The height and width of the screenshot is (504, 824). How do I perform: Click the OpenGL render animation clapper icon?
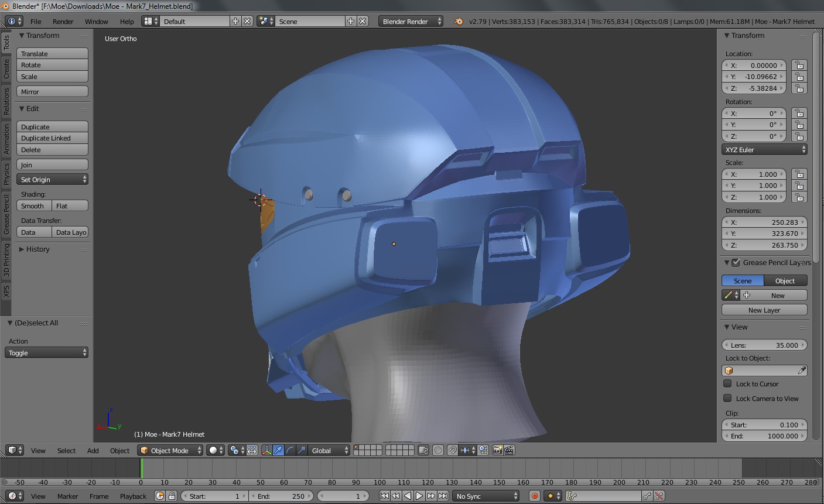coord(509,450)
